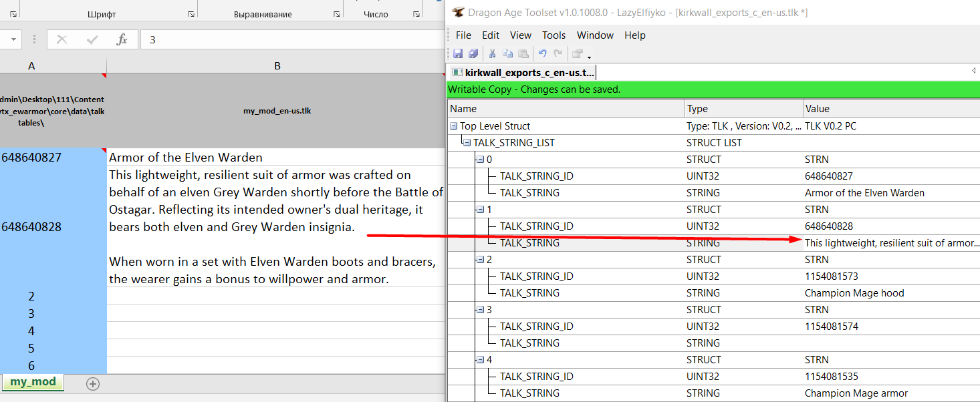Select the my_mod_en-us.tlk header cell in Excel
This screenshot has width=980, height=402.
275,111
